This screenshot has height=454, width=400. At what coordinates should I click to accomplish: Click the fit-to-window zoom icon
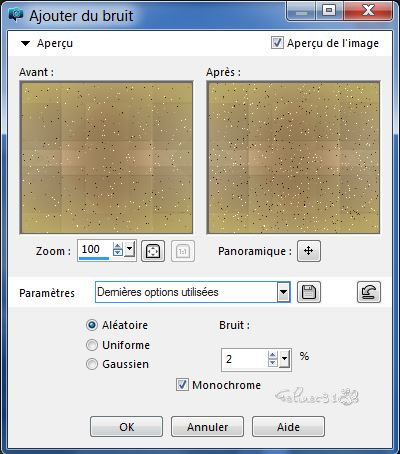(x=153, y=251)
